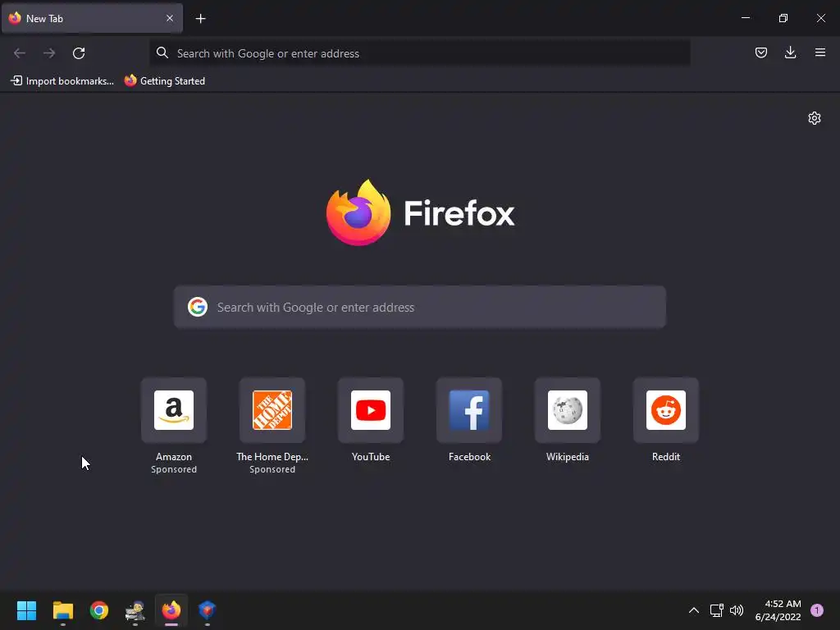840x630 pixels.
Task: Click the back navigation arrow
Action: click(20, 53)
